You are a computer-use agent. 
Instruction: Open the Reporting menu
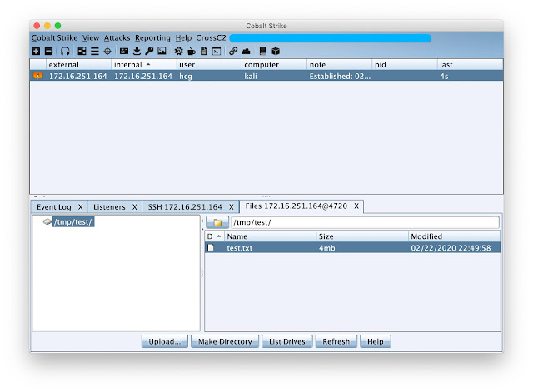point(152,37)
